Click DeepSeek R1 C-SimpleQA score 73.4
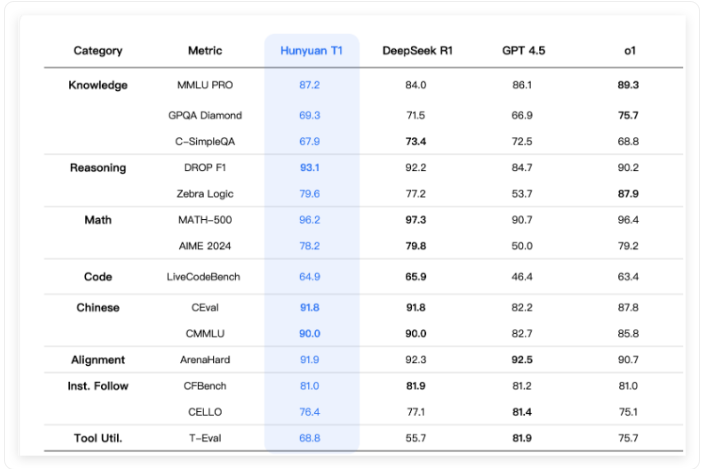This screenshot has height=469, width=702. pos(415,141)
